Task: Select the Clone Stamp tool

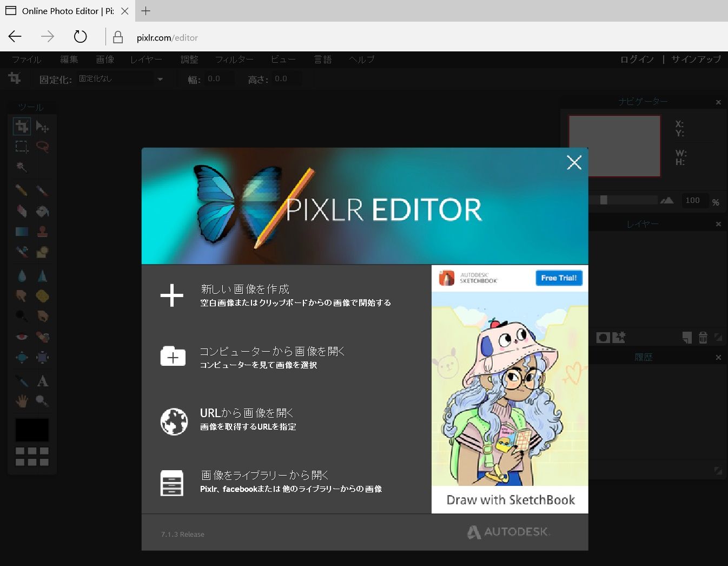Action: (x=42, y=232)
